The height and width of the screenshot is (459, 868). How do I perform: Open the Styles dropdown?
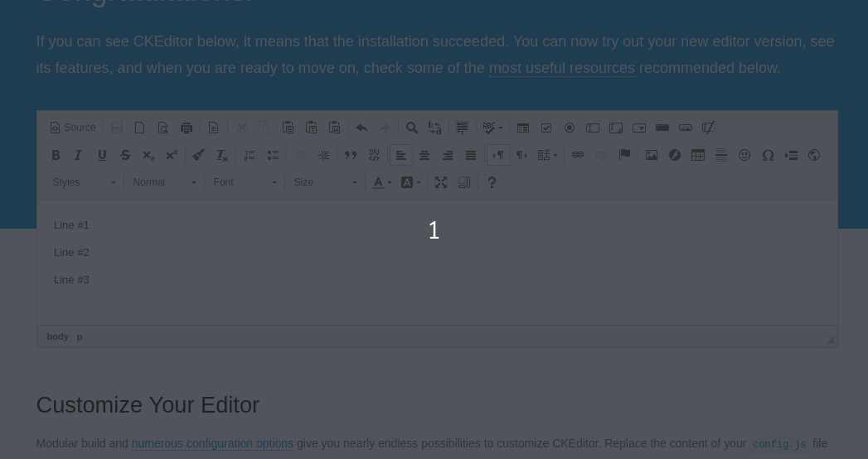point(84,182)
